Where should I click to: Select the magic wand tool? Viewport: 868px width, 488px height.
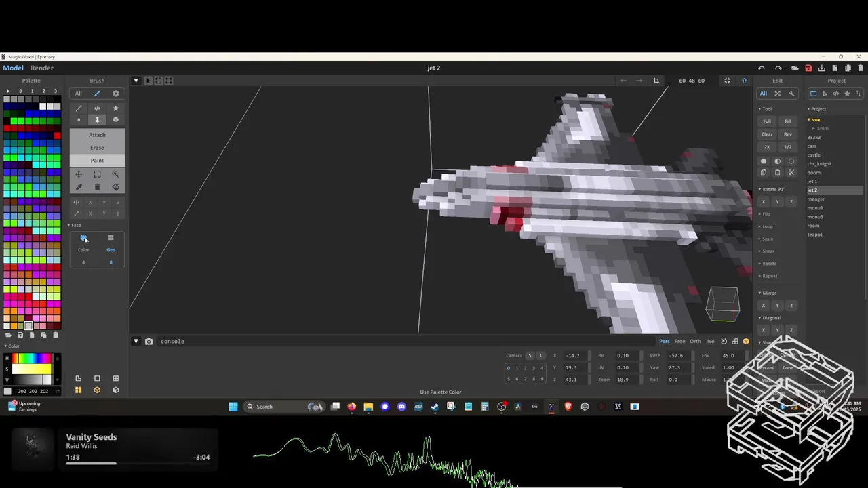[x=115, y=174]
